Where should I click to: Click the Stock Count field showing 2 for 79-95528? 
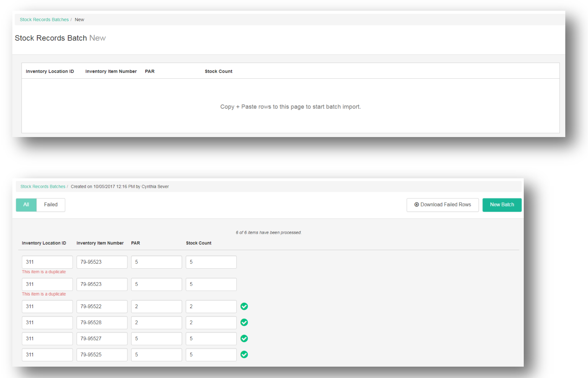pyautogui.click(x=211, y=322)
